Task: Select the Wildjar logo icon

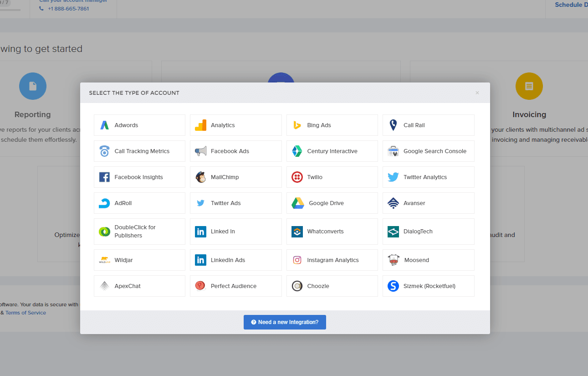Action: click(x=104, y=260)
